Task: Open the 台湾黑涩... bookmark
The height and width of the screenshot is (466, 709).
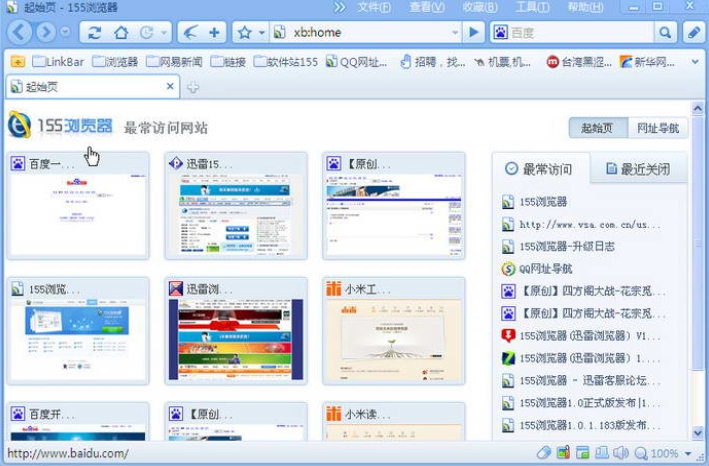Action: coord(579,61)
